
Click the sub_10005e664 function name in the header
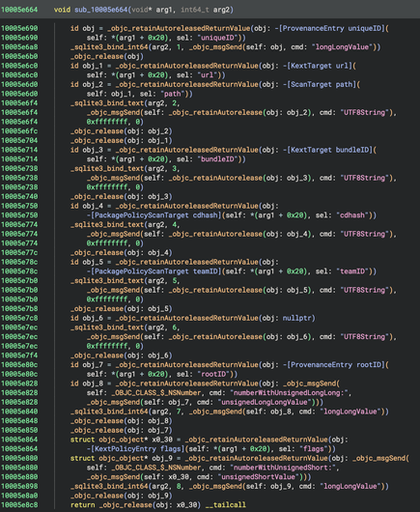click(100, 10)
